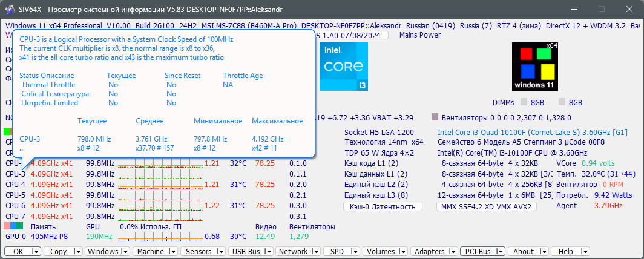The width and height of the screenshot is (644, 259).
Task: Click the CPU-4 usage graph
Action: [x=160, y=185]
